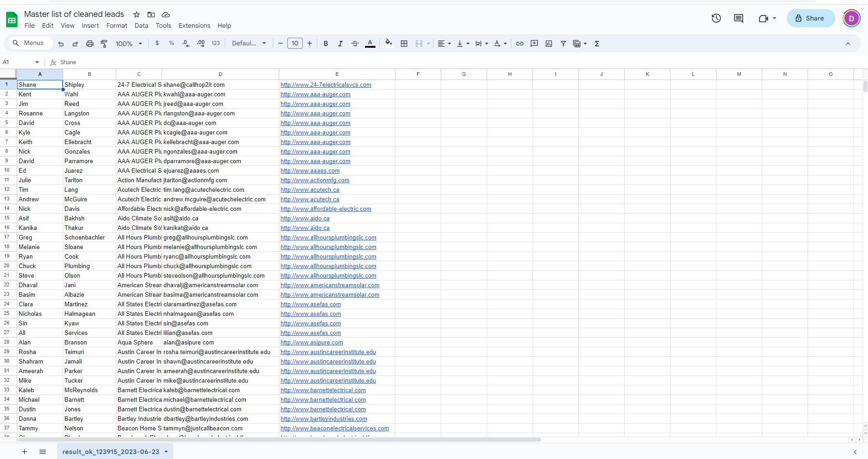Open the Insert menu
Viewport: 868px width, 459px height.
click(90, 25)
